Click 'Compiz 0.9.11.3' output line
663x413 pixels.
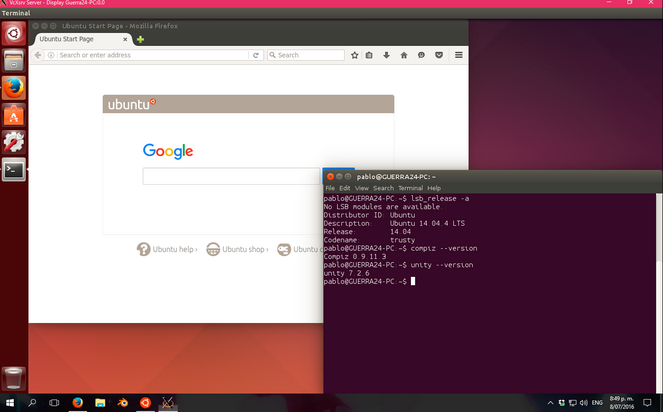[355, 257]
